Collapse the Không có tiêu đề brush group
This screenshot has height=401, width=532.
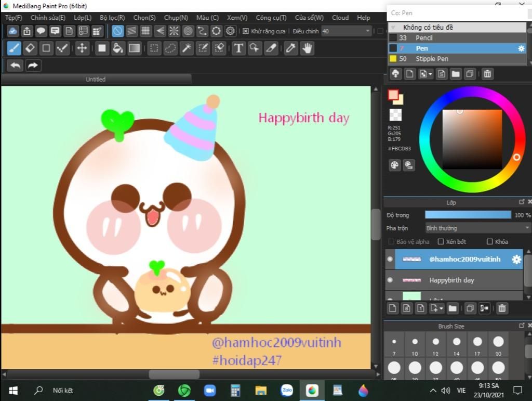[393, 27]
